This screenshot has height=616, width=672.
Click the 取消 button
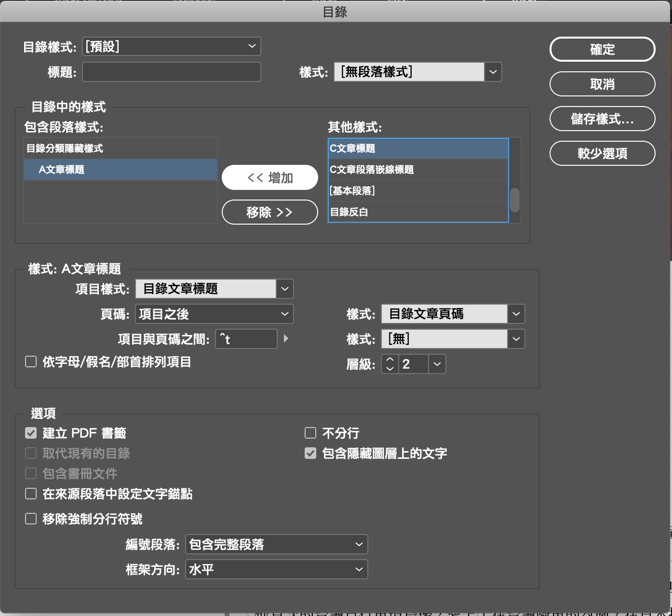coord(602,84)
